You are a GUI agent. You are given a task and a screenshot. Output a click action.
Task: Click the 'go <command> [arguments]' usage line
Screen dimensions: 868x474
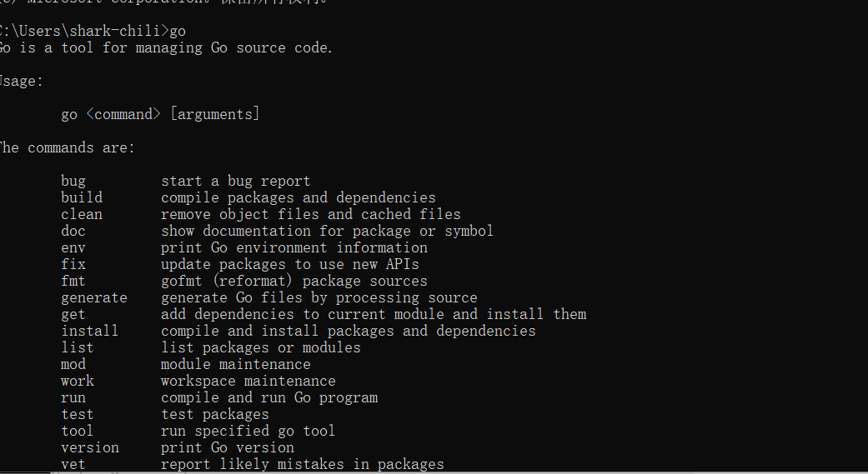click(x=160, y=114)
